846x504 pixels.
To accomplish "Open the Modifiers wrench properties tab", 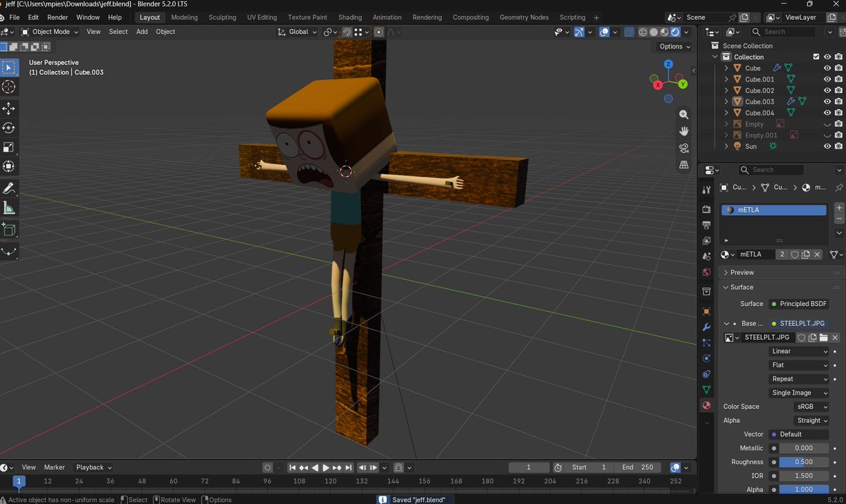I will tap(706, 328).
